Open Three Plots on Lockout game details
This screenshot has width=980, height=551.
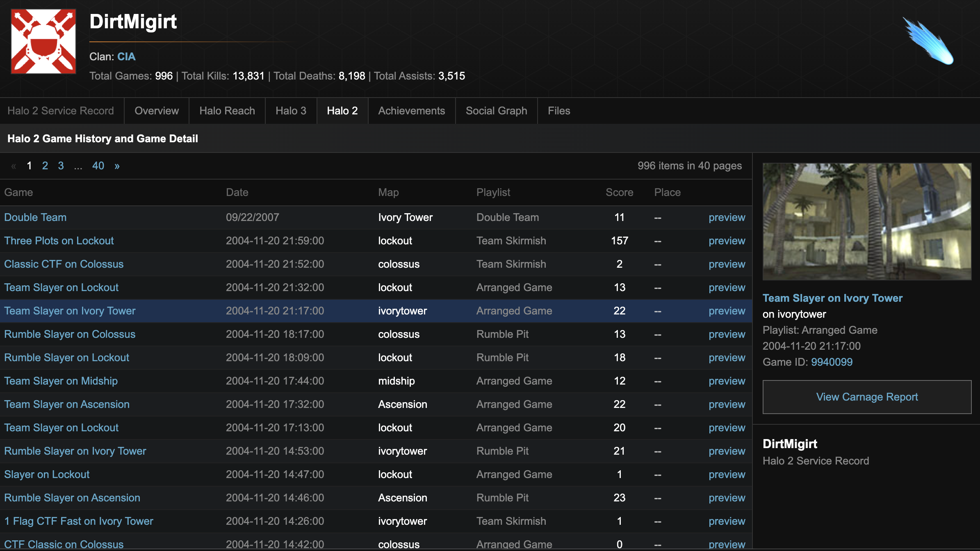pos(59,241)
